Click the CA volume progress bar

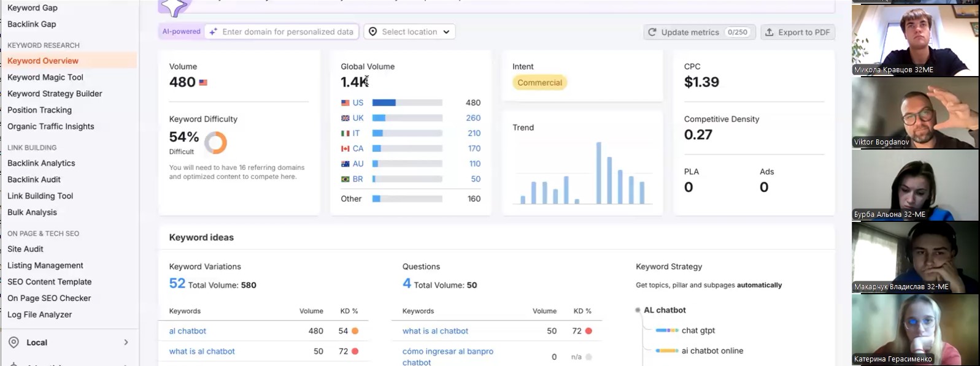(407, 149)
